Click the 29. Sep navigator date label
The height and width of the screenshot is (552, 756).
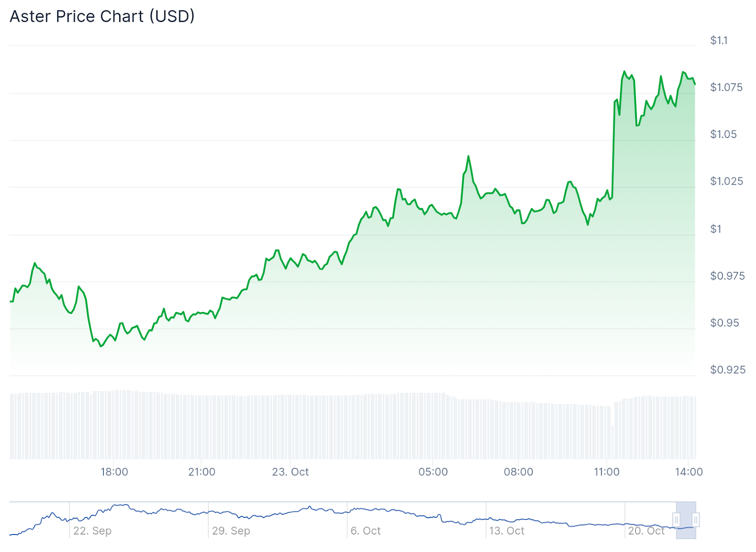pos(231,531)
